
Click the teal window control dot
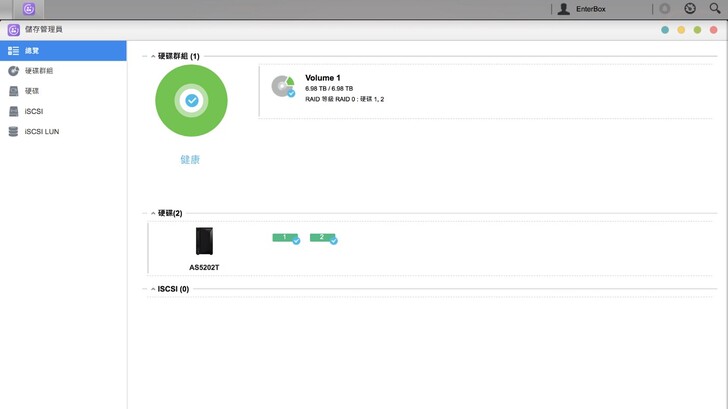pos(665,30)
